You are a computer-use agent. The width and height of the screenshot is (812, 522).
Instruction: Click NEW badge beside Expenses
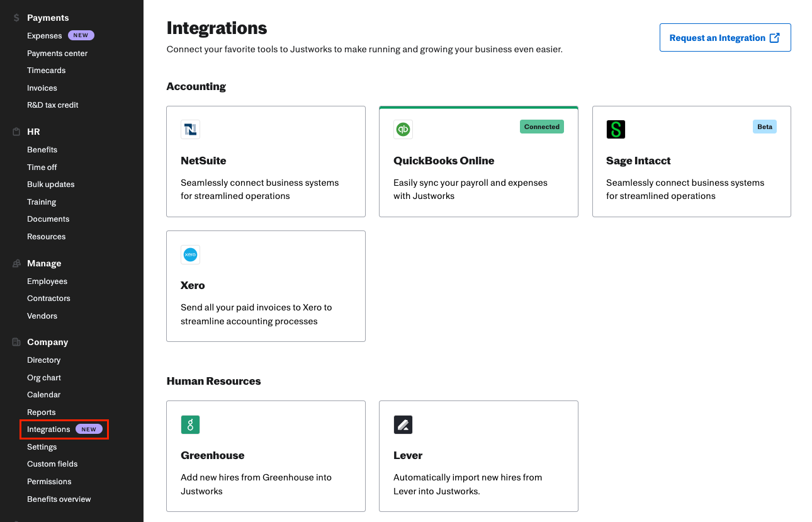point(81,36)
